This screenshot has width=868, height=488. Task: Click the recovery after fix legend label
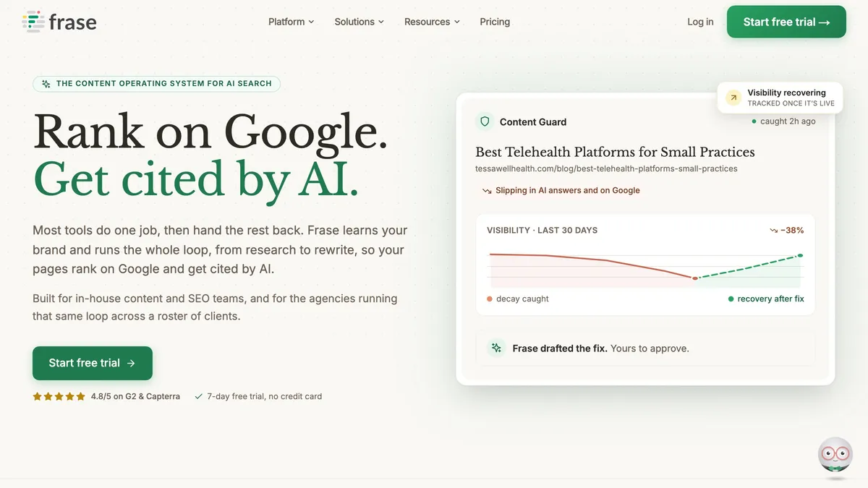(x=770, y=299)
